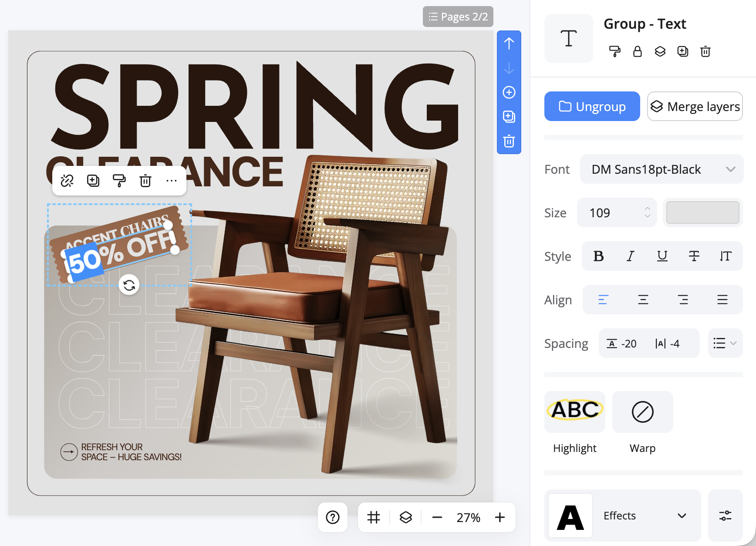The width and height of the screenshot is (756, 546).
Task: Toggle bold text style
Action: (x=598, y=256)
